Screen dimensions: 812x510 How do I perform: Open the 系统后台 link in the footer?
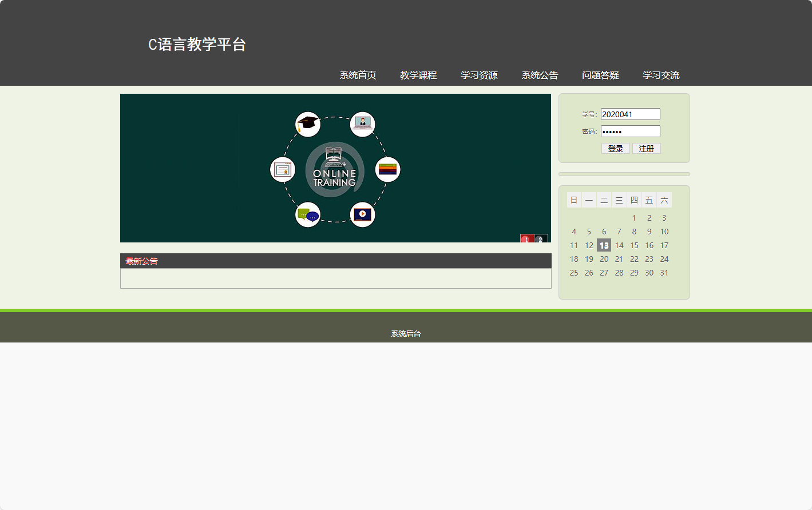pos(406,333)
